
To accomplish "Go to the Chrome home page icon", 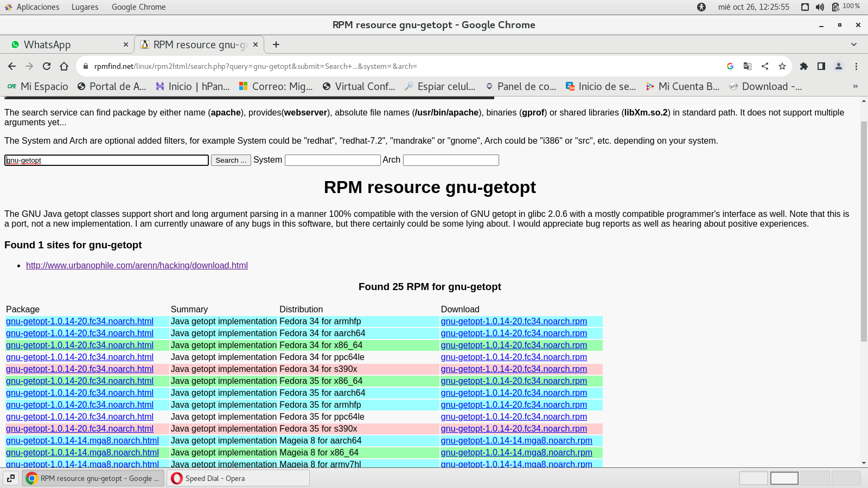I will click(64, 66).
